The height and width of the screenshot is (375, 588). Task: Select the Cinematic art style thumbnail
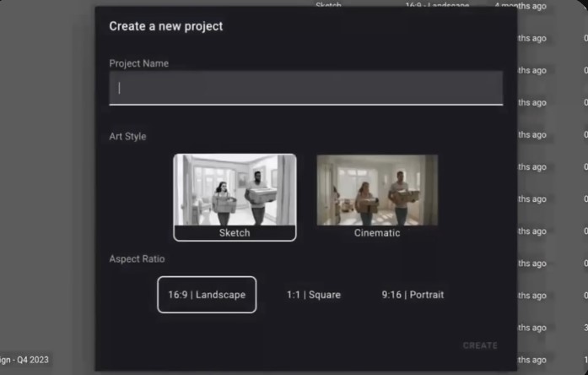(377, 197)
